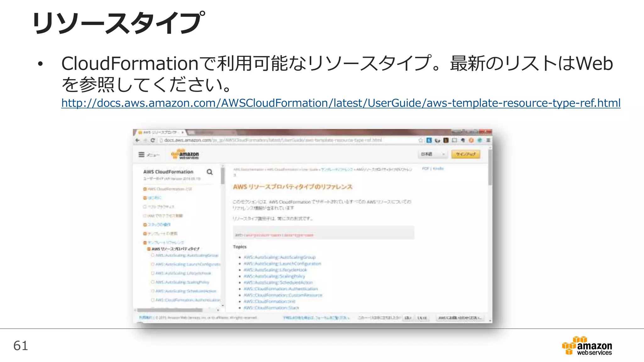This screenshot has width=644, height=362.
Task: Expand はじめに sidebar item
Action: pos(145,198)
